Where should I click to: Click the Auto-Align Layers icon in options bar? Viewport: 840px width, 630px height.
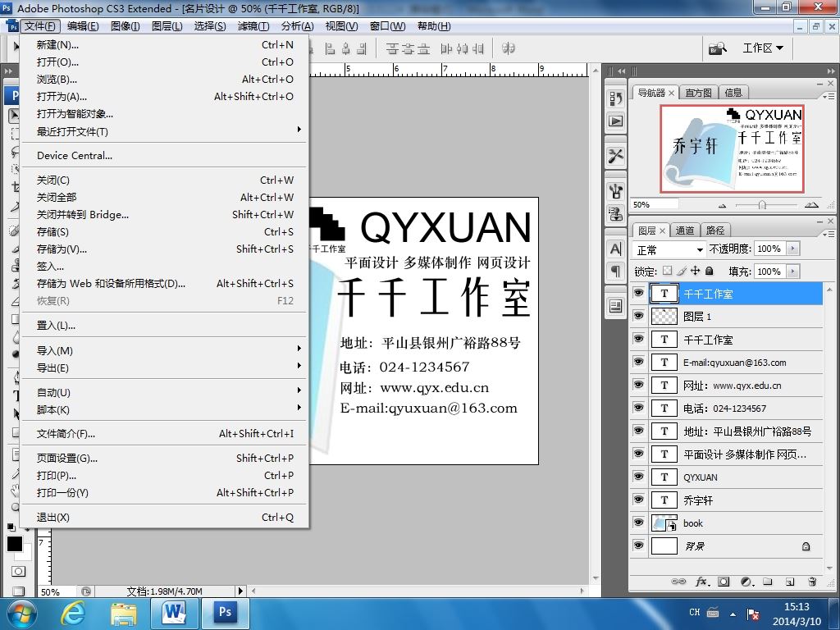508,48
